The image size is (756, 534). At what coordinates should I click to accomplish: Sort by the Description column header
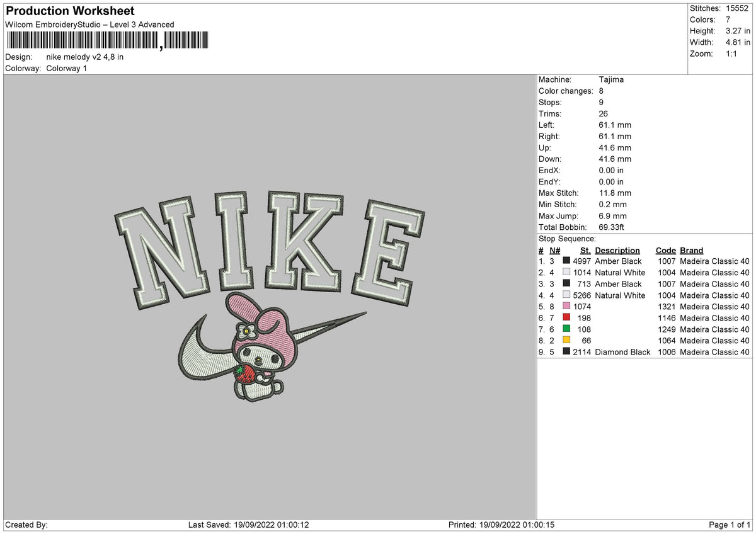tap(616, 250)
